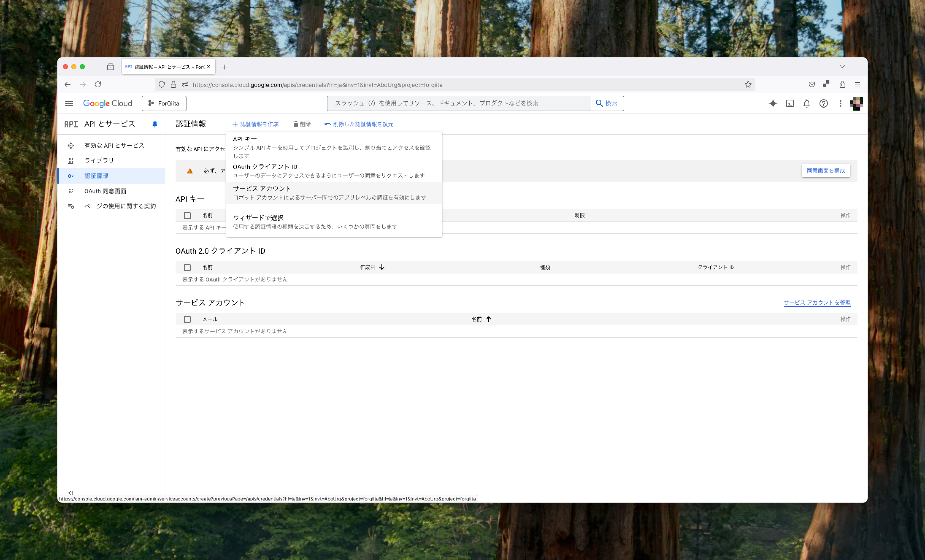Open the ForQiita project selector

point(164,103)
